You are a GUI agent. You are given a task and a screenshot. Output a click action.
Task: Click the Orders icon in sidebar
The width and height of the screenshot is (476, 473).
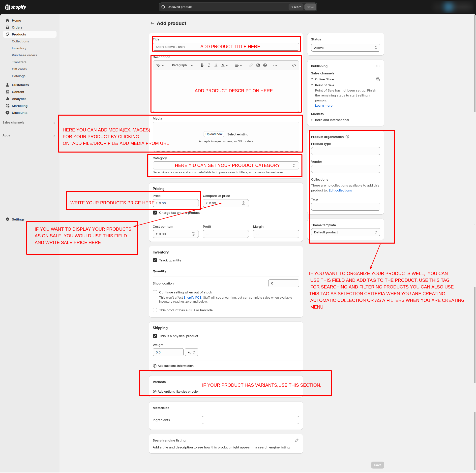[7, 27]
